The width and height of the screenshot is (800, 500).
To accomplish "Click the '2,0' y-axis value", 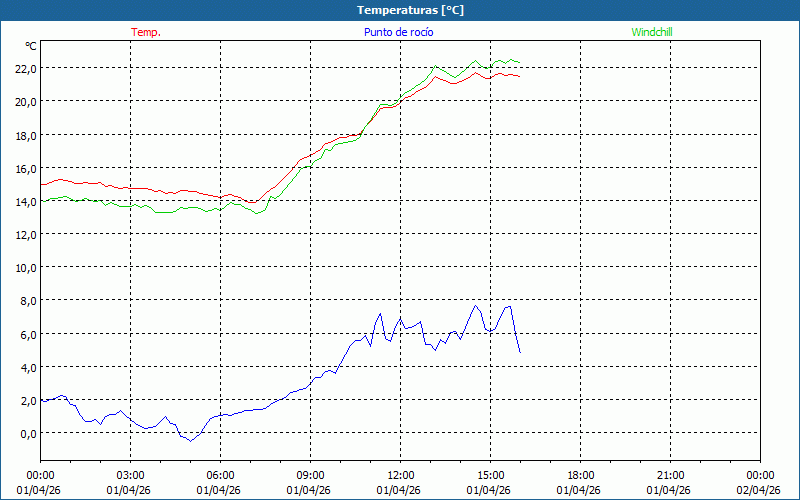I will point(28,401).
